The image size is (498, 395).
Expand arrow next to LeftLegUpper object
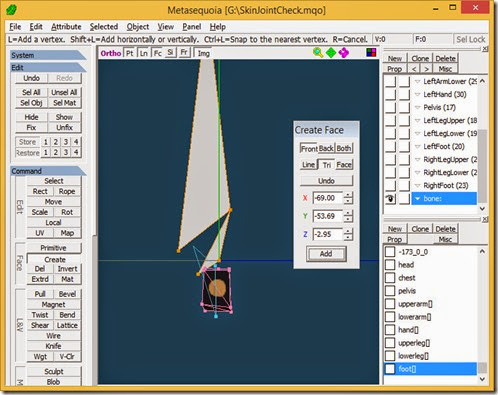(x=417, y=120)
